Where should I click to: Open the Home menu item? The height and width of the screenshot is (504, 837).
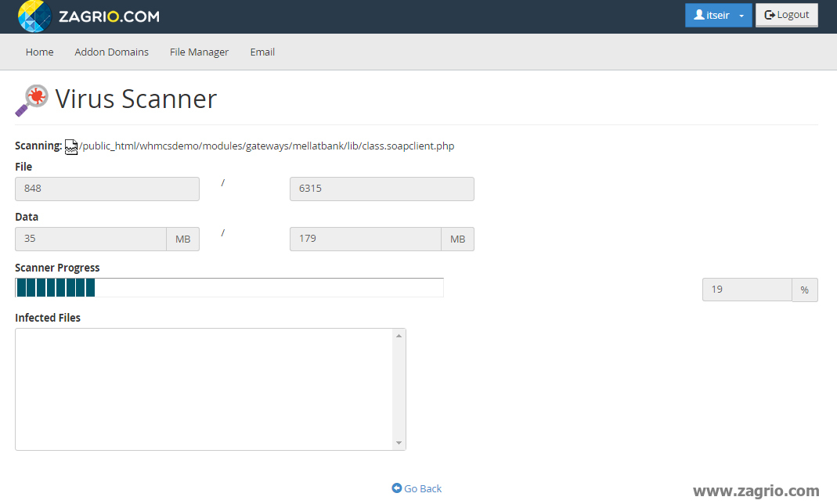pyautogui.click(x=40, y=52)
